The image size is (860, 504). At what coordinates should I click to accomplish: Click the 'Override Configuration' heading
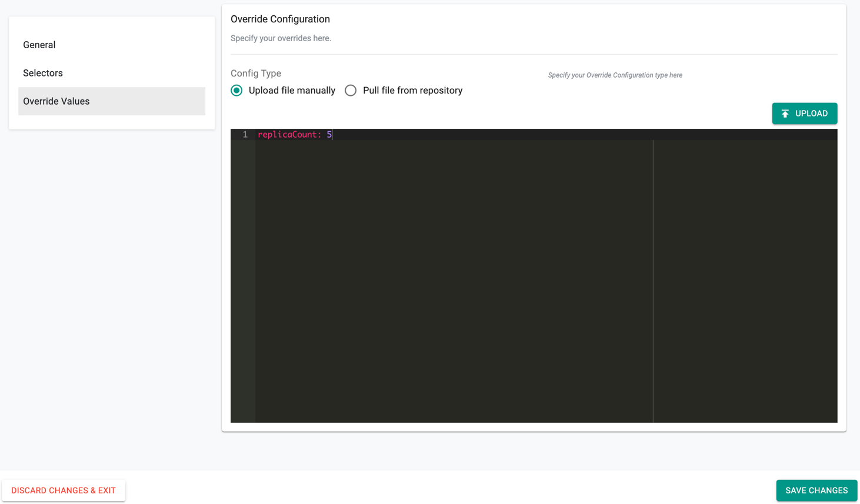(280, 19)
